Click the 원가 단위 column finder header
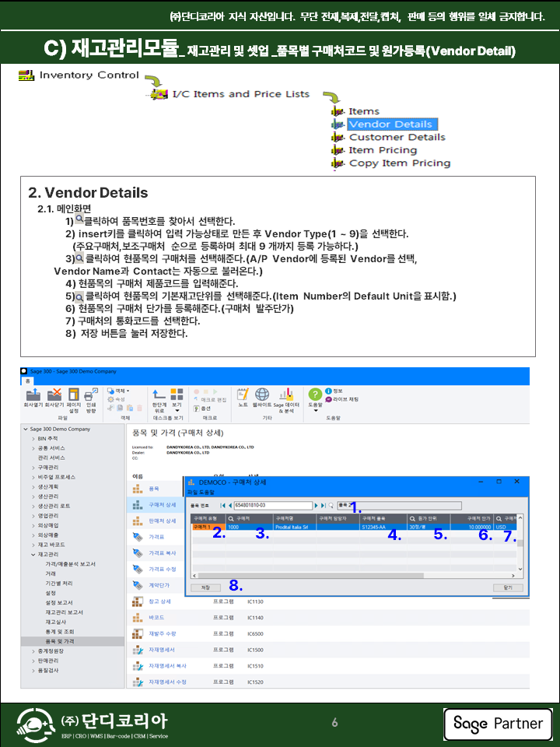This screenshot has width=560, height=747. pyautogui.click(x=429, y=518)
